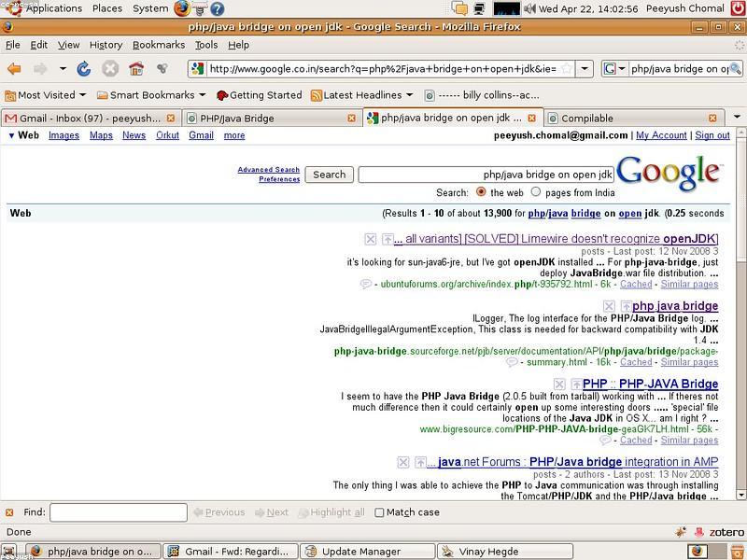This screenshot has height=560, width=747.
Task: Open the search engine selector dropdown
Action: pyautogui.click(x=622, y=69)
